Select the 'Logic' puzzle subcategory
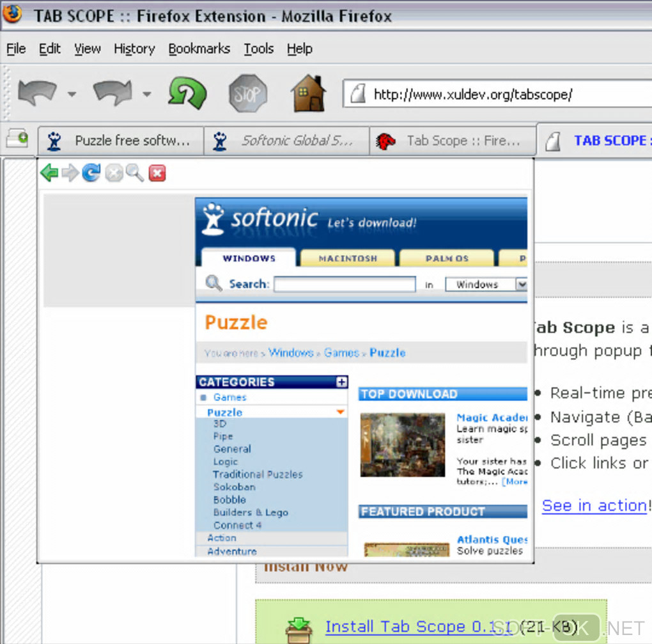The height and width of the screenshot is (644, 652). tap(226, 462)
